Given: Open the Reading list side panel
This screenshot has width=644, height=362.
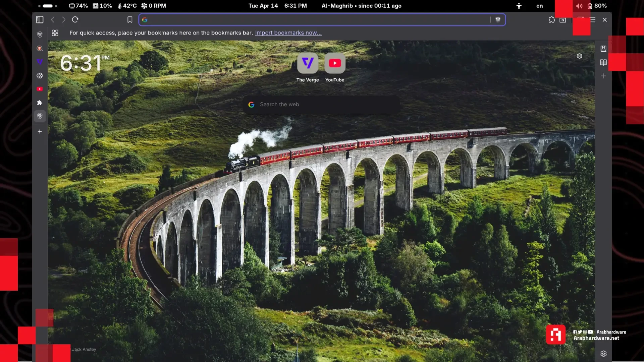Looking at the screenshot, I should (603, 62).
